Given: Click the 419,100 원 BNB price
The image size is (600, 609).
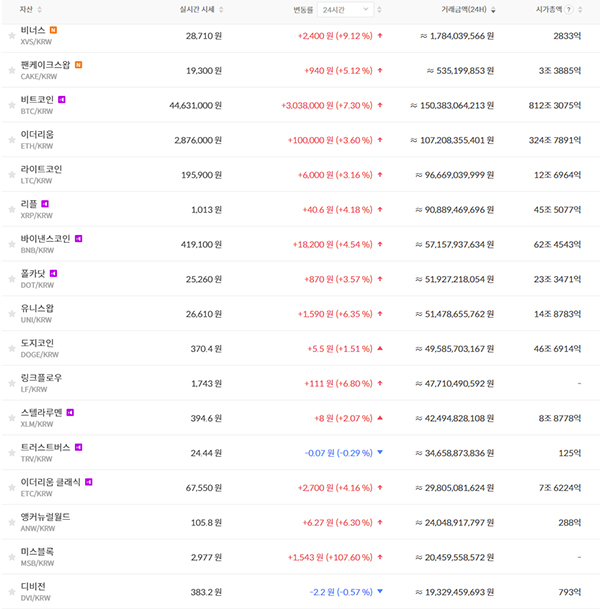Looking at the screenshot, I should tap(202, 244).
